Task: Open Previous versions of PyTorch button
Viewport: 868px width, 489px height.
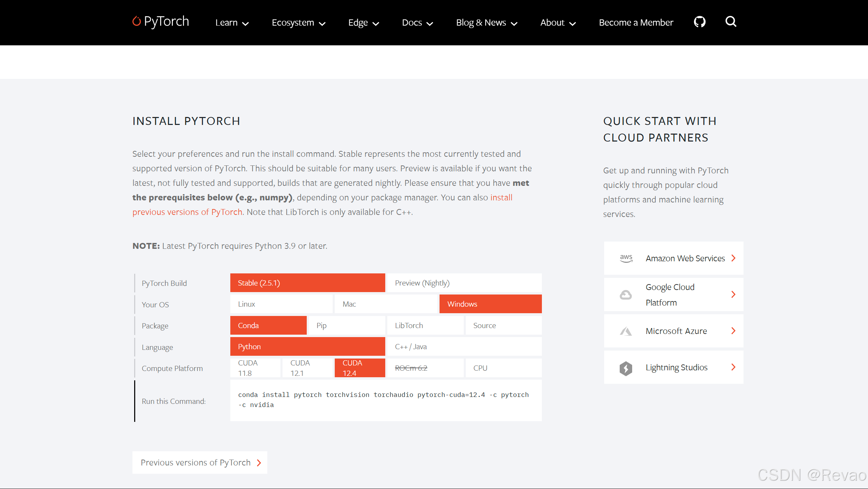Action: [200, 462]
